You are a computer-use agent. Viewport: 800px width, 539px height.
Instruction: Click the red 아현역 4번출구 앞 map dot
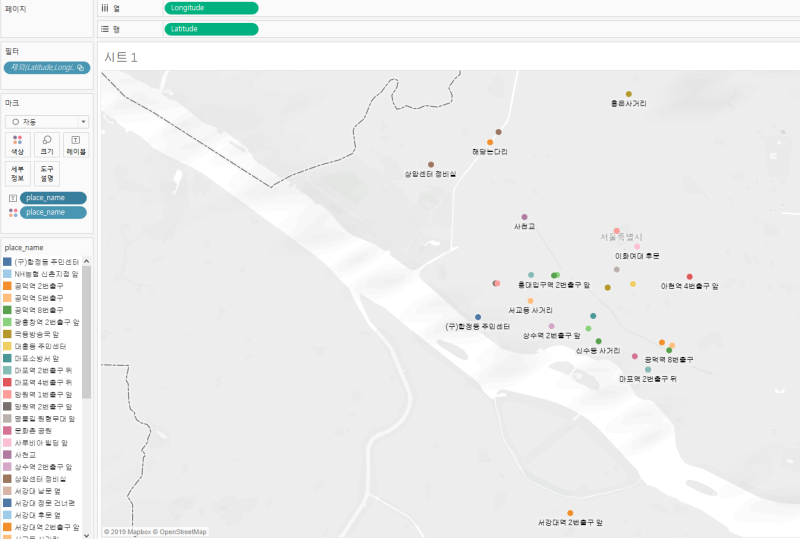point(690,277)
